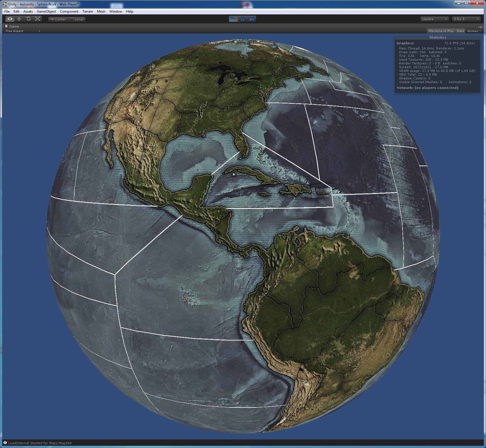Open the Terrain menu
The width and height of the screenshot is (486, 448).
coord(88,12)
